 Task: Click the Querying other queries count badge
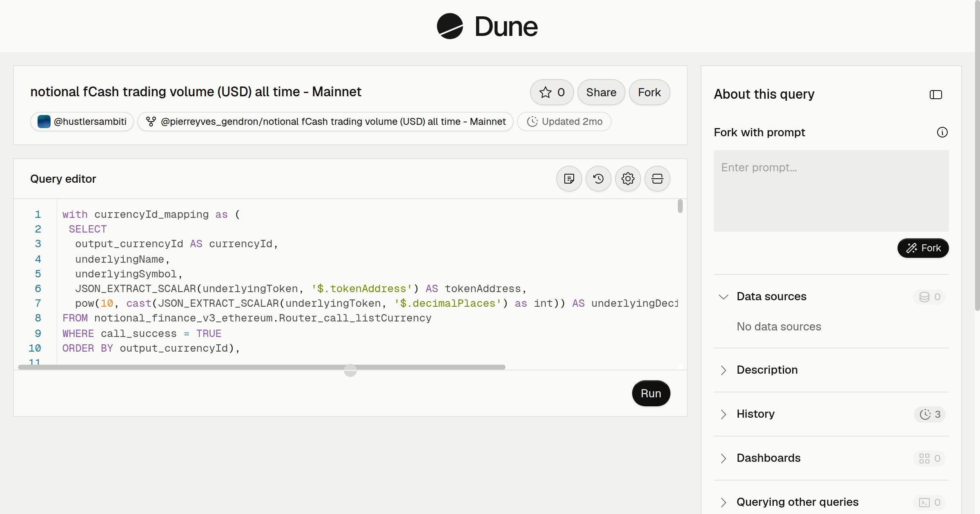[x=929, y=503]
